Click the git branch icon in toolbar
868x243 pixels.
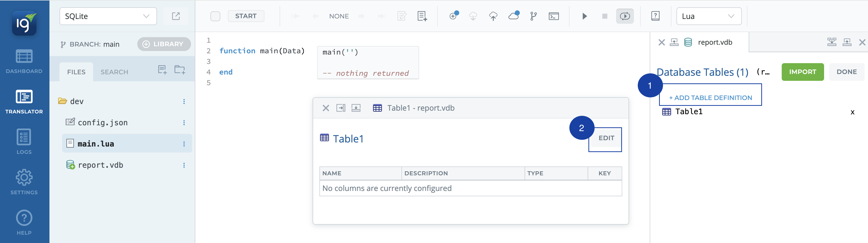tap(533, 16)
